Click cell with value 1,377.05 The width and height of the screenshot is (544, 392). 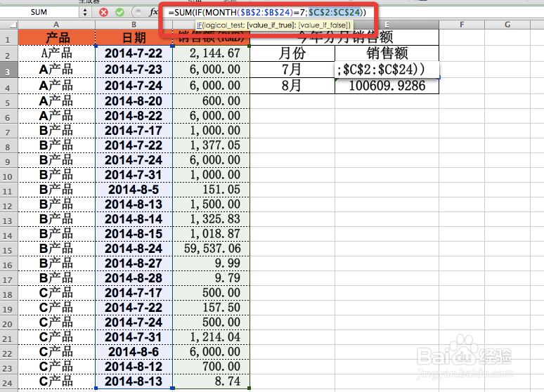click(x=212, y=145)
